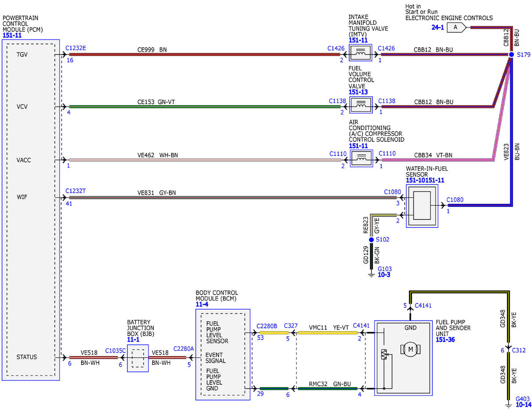Click the G403 ground symbol
Image resolution: width=532 pixels, height=411 pixels.
pyautogui.click(x=508, y=404)
